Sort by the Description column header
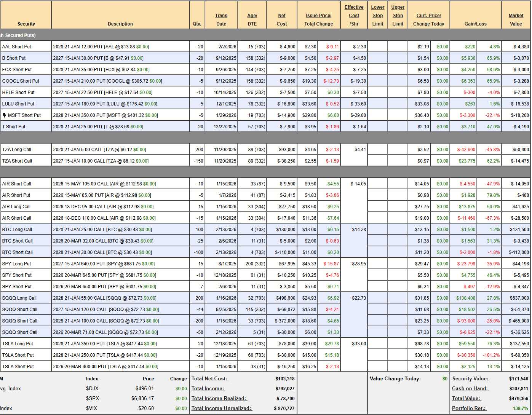 120,24
